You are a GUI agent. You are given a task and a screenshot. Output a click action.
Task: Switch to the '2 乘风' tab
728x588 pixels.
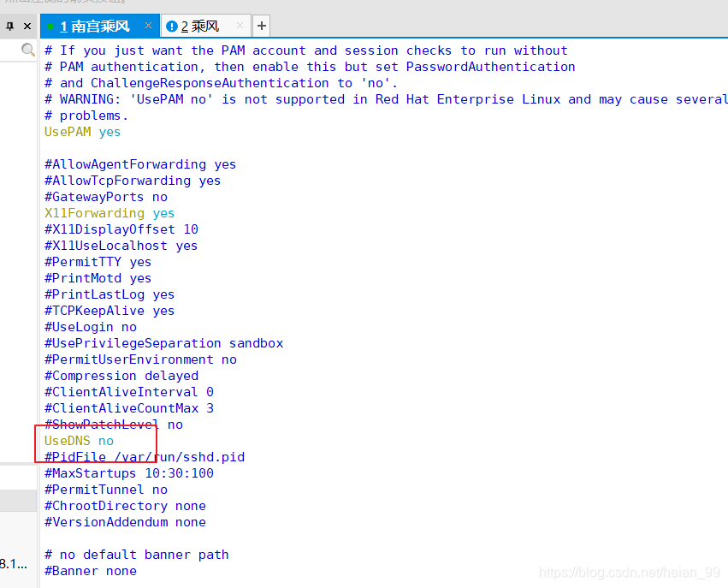click(199, 27)
